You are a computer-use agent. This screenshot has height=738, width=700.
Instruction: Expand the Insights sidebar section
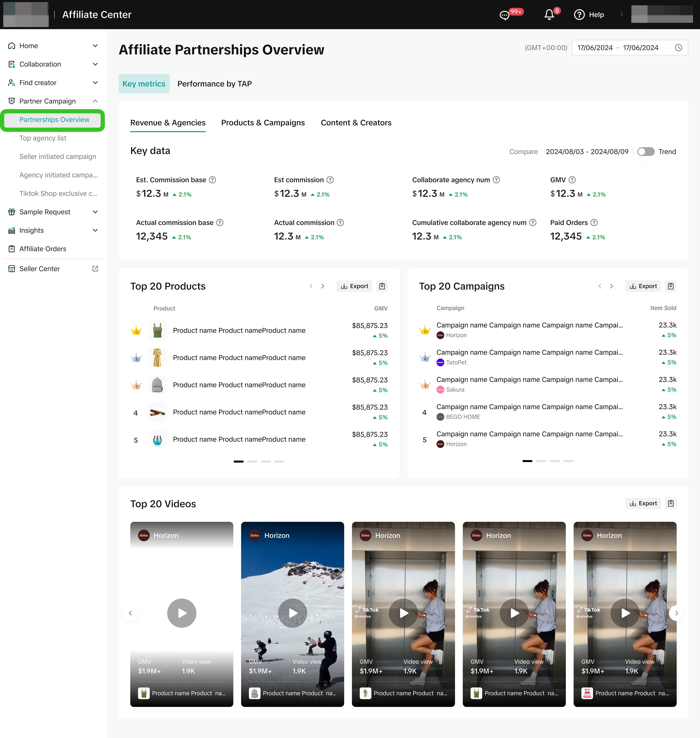pyautogui.click(x=95, y=230)
